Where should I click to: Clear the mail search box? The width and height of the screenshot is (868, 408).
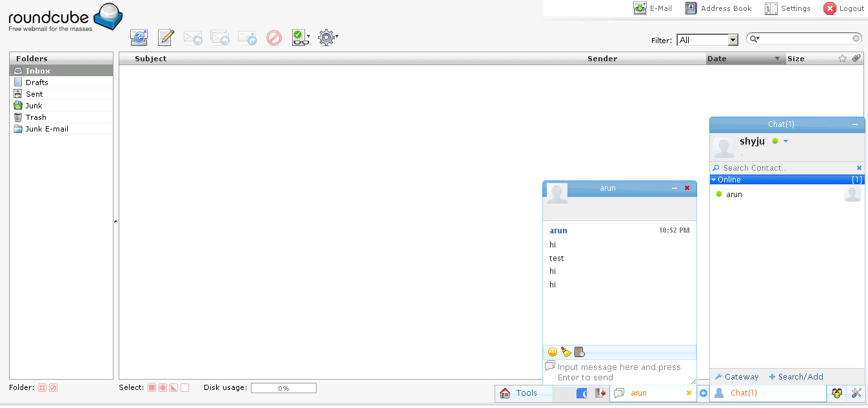(x=856, y=39)
